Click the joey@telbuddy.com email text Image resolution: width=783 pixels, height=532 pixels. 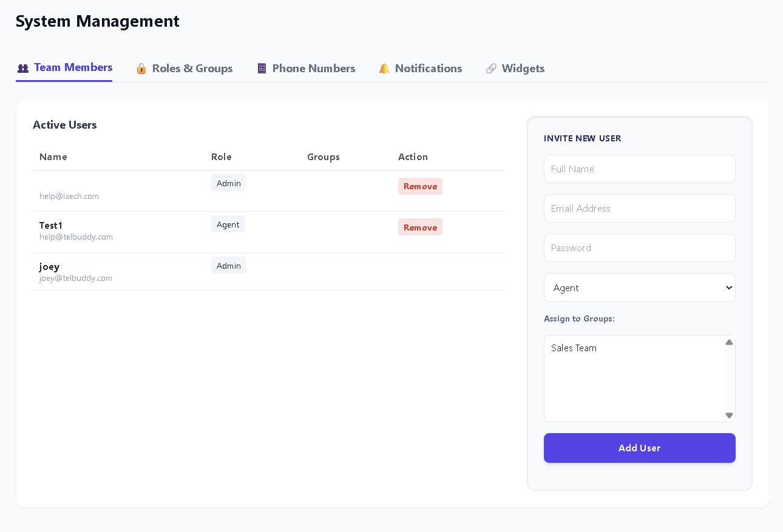tap(76, 278)
